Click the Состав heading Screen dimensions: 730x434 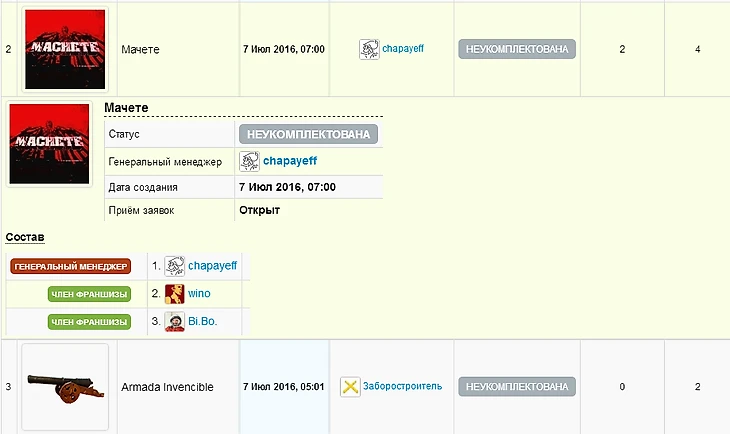[25, 237]
